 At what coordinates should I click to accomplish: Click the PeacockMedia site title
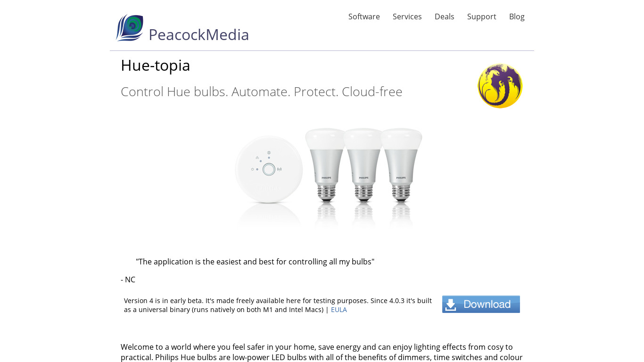[x=198, y=34]
